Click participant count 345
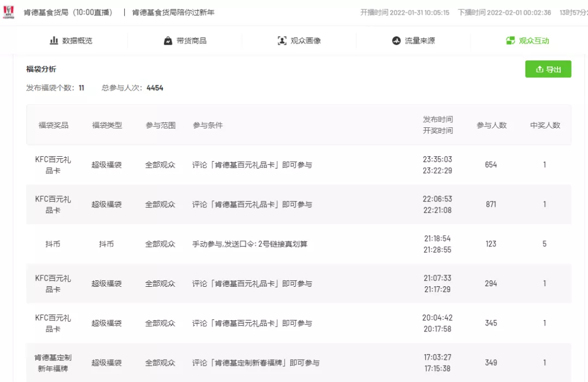Viewport: 588px width, 382px height. (491, 323)
